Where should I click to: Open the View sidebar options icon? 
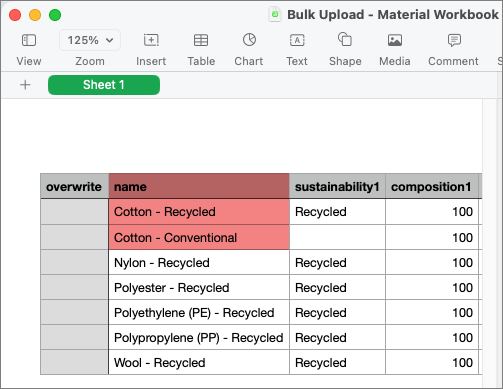pos(29,40)
